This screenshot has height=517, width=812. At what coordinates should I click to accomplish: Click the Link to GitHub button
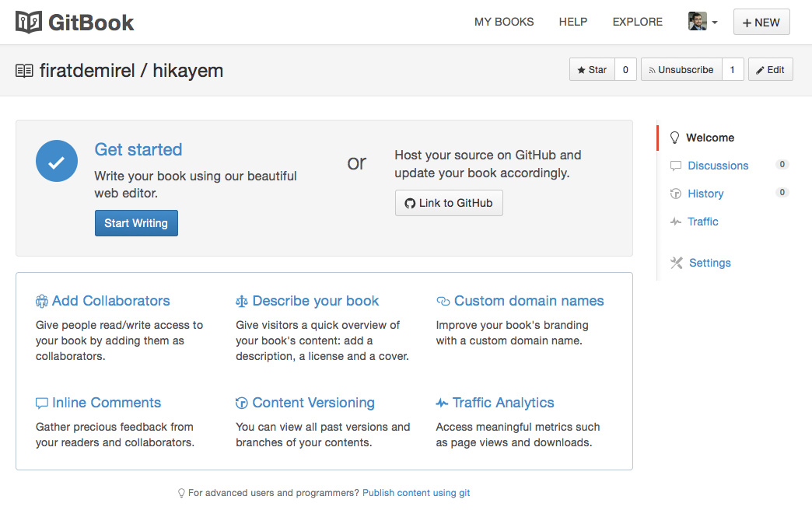pos(449,203)
